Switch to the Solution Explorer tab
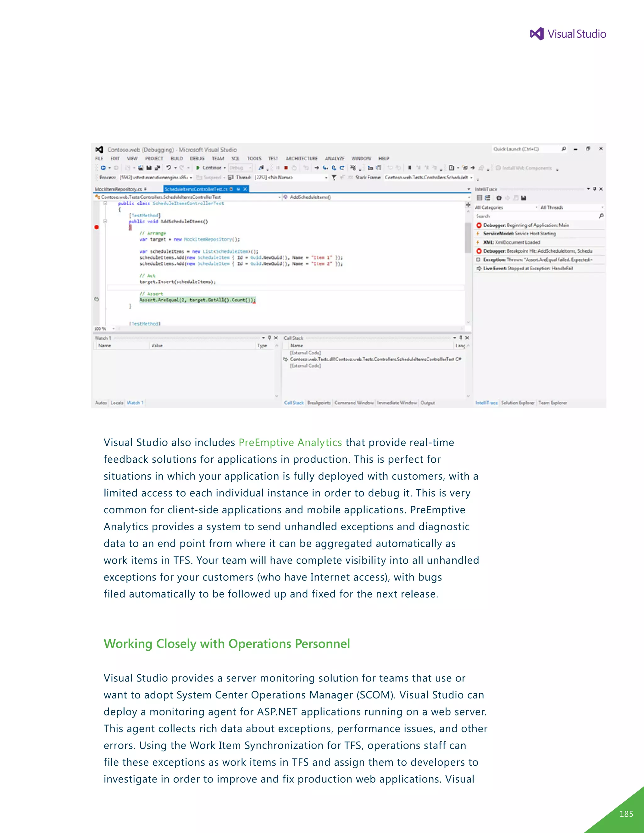The height and width of the screenshot is (833, 644). [518, 403]
